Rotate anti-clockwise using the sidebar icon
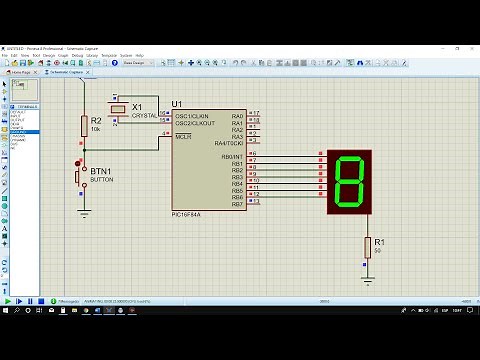Image resolution: width=480 pixels, height=360 pixels. coord(4,270)
